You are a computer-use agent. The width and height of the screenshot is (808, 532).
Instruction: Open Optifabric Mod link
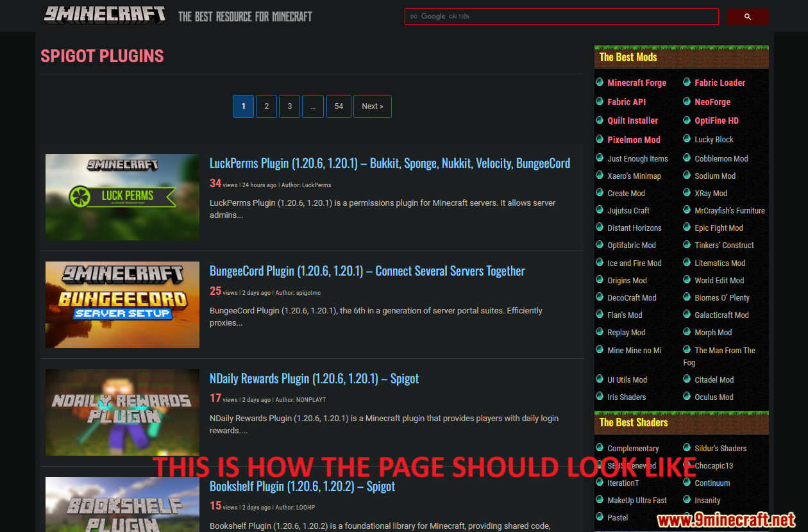point(632,245)
